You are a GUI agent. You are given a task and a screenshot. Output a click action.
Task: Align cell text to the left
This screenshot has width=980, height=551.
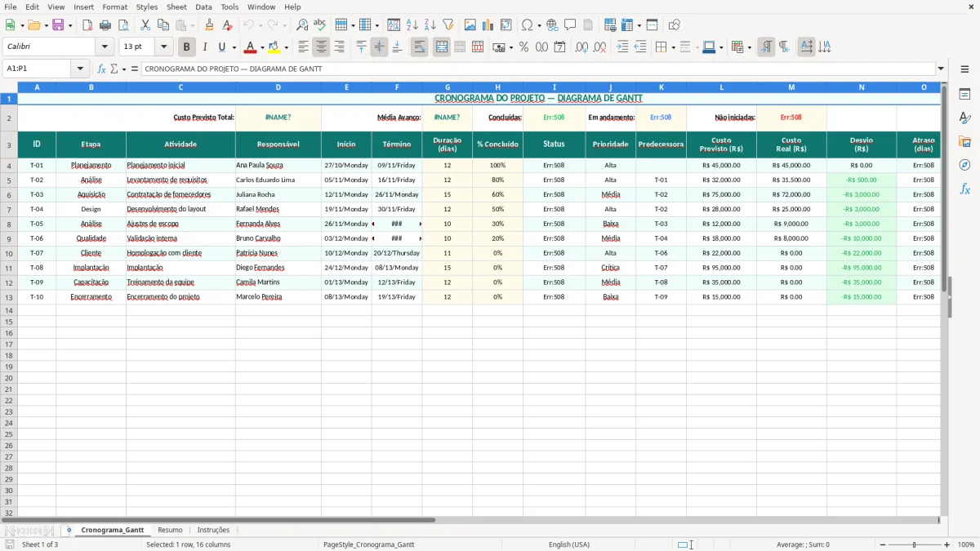[303, 47]
